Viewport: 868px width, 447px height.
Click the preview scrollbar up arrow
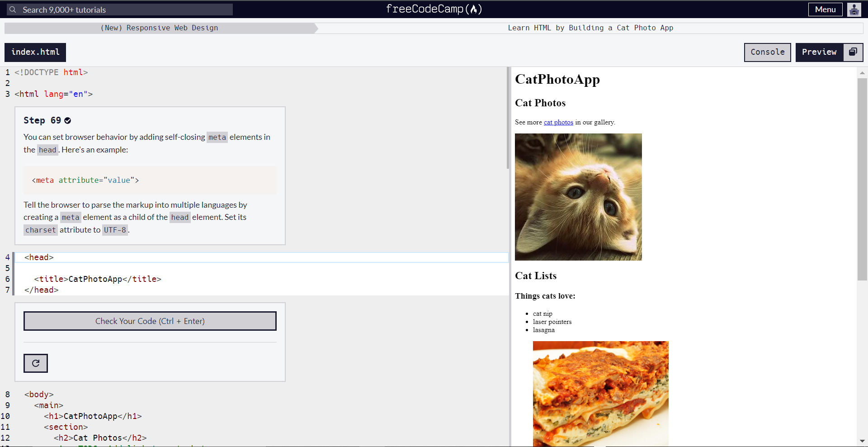click(x=862, y=73)
